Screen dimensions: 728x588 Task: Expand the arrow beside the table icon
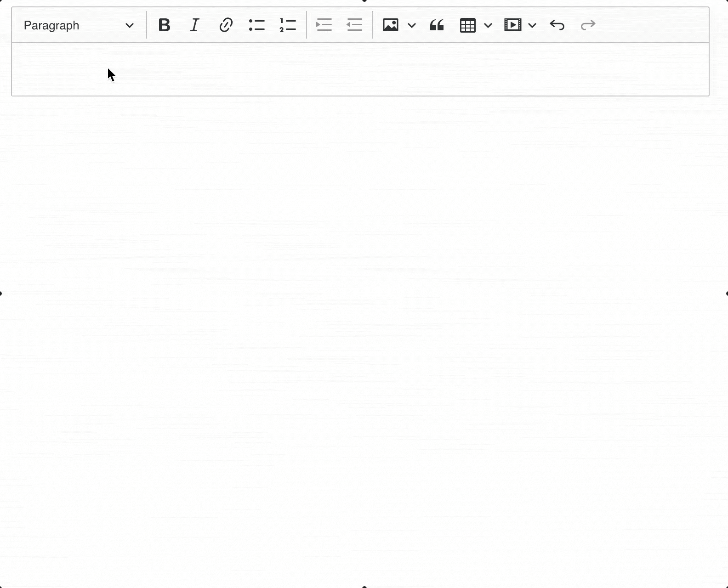488,25
